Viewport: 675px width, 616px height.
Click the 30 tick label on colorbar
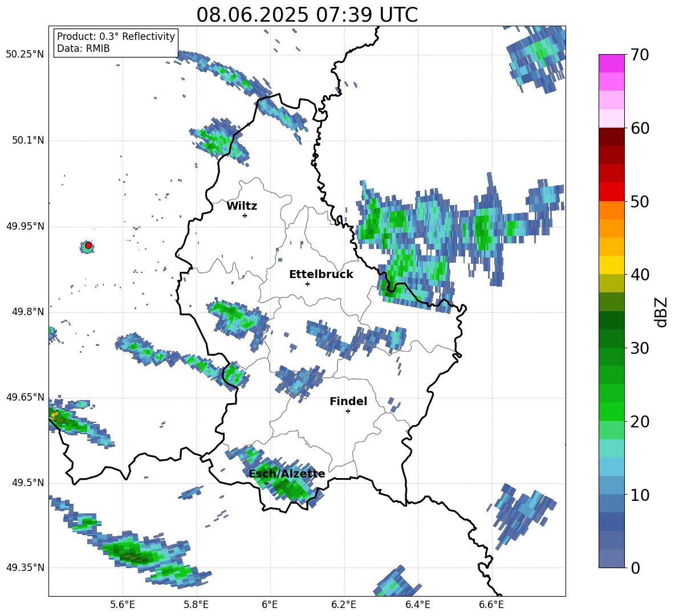640,348
